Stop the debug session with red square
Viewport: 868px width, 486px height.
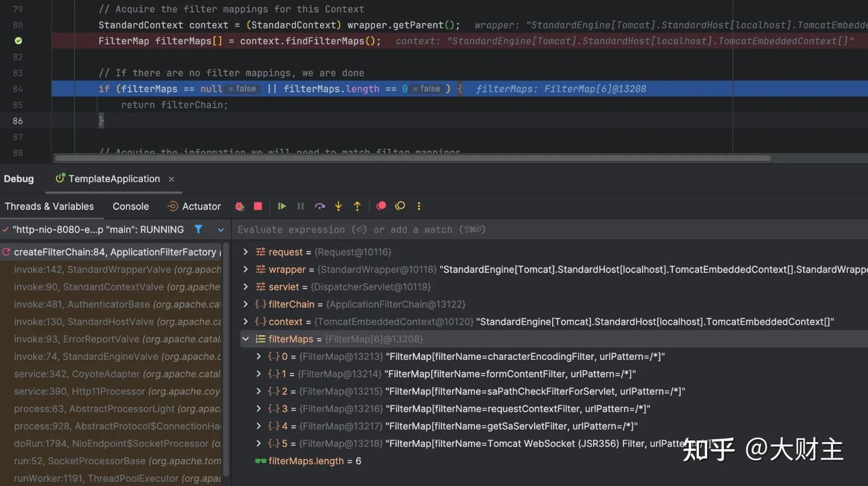pos(258,206)
